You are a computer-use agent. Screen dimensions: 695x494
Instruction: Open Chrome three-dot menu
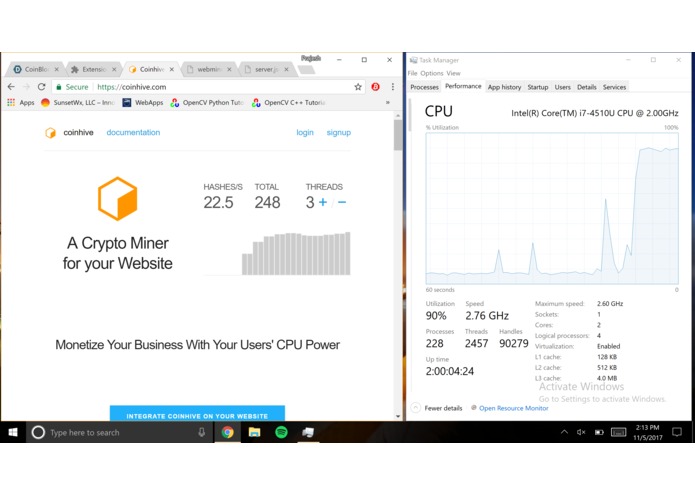click(393, 87)
